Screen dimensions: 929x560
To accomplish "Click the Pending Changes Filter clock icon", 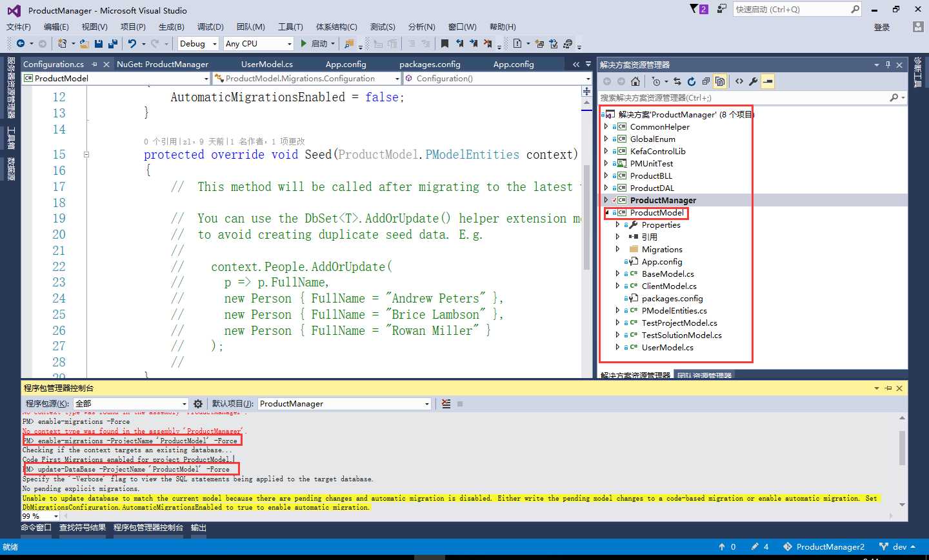I will tap(656, 81).
